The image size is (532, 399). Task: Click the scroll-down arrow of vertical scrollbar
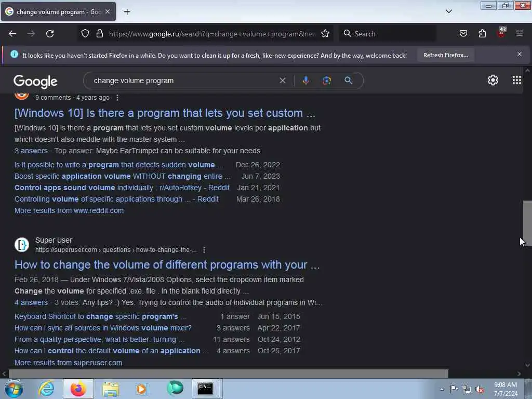[x=527, y=365]
